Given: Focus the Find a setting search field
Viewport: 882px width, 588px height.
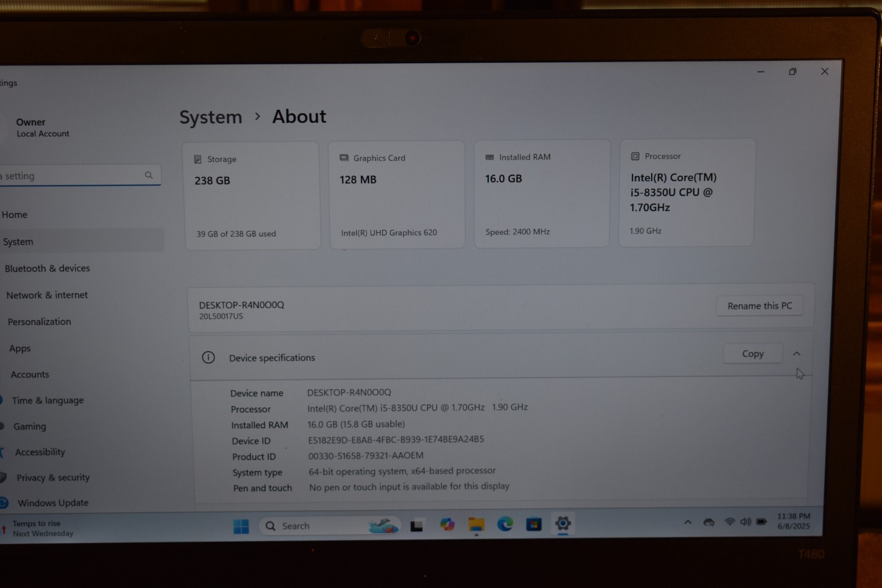Looking at the screenshot, I should coord(80,175).
